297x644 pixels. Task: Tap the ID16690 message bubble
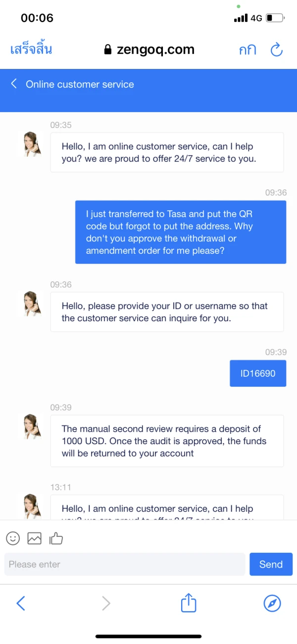258,373
